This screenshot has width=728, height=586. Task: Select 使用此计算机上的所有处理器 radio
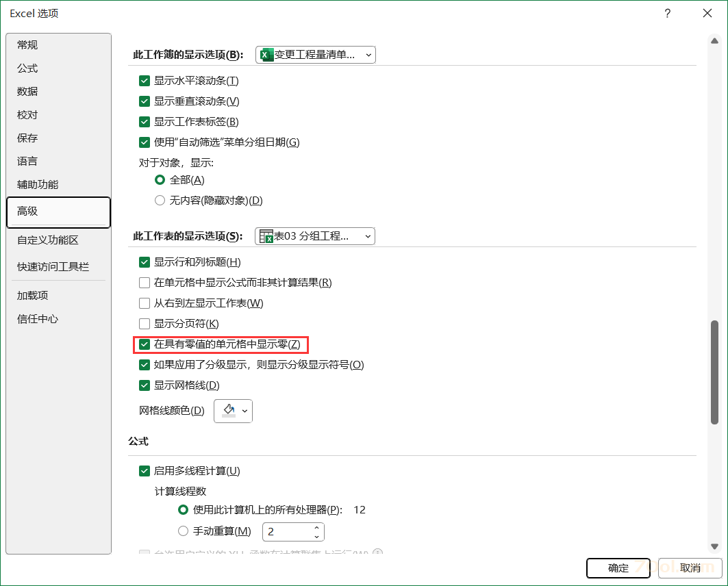(x=183, y=510)
